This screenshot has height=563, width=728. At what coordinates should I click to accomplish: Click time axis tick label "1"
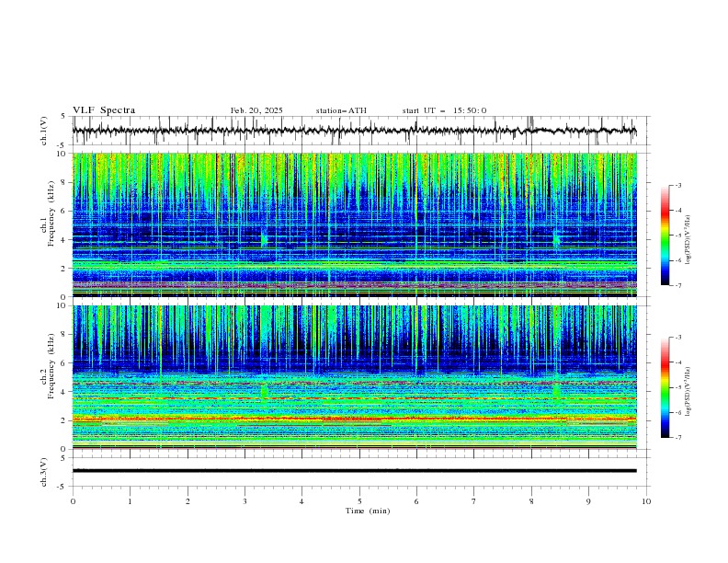point(130,501)
